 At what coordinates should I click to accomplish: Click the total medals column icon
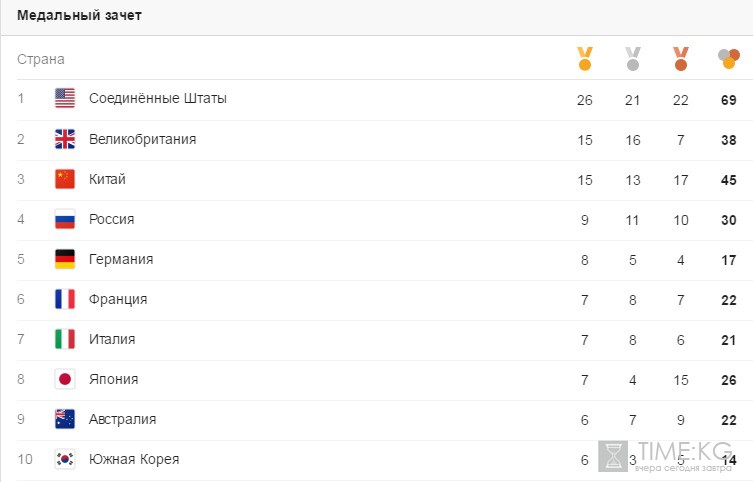729,59
